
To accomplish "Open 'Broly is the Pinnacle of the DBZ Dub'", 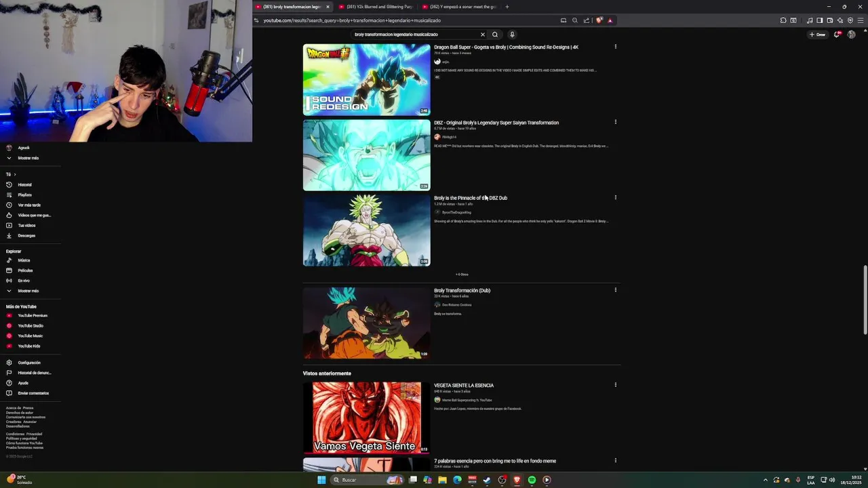I will [471, 198].
